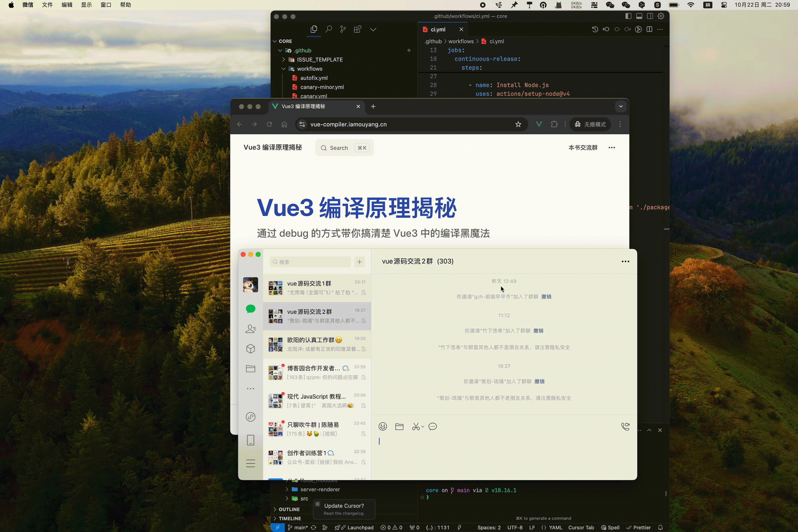This screenshot has width=798, height=532.
Task: Open VS Code extensions view icon
Action: pyautogui.click(x=357, y=30)
